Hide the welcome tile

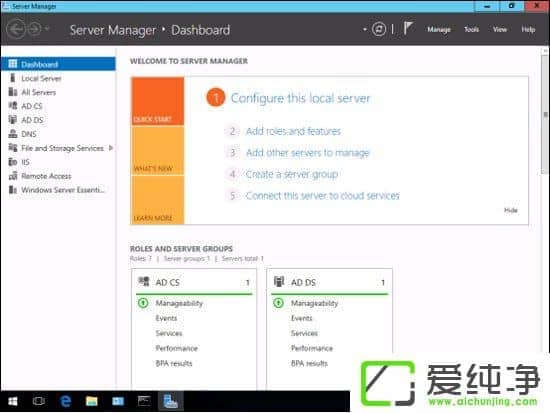511,210
